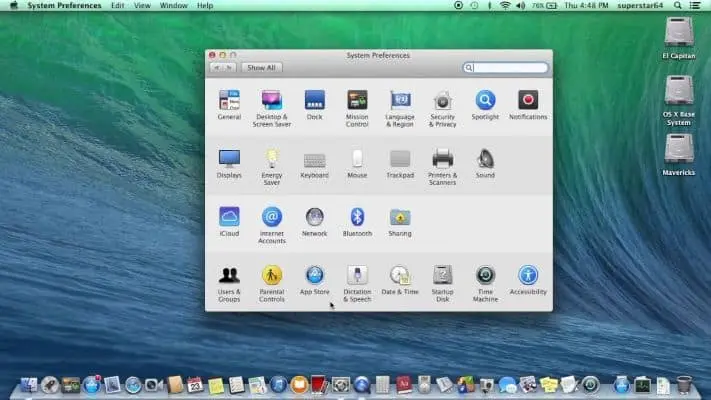Screen dimensions: 711x400
Task: Open the Displays preferences pane
Action: 229,163
